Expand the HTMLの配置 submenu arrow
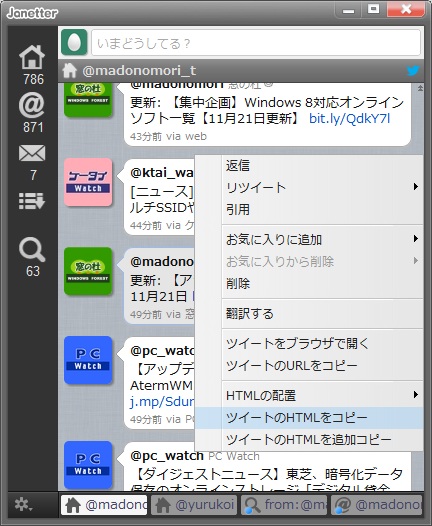This screenshot has height=526, width=432. pyautogui.click(x=416, y=394)
